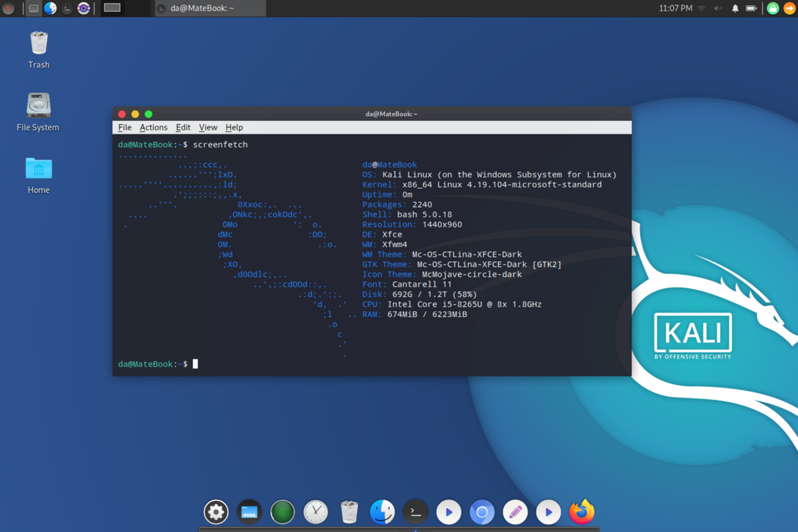Click the green lock screen icon
The height and width of the screenshot is (532, 798).
773,8
